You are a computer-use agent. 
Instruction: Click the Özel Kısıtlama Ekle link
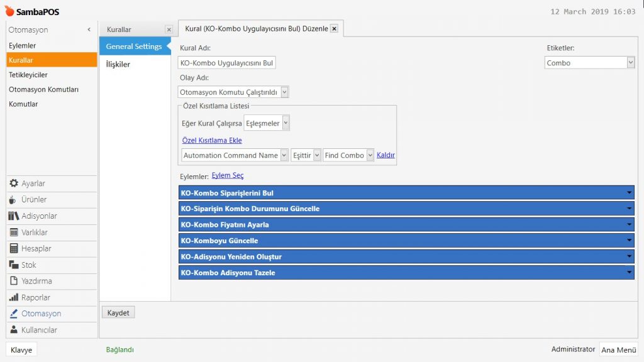click(212, 141)
